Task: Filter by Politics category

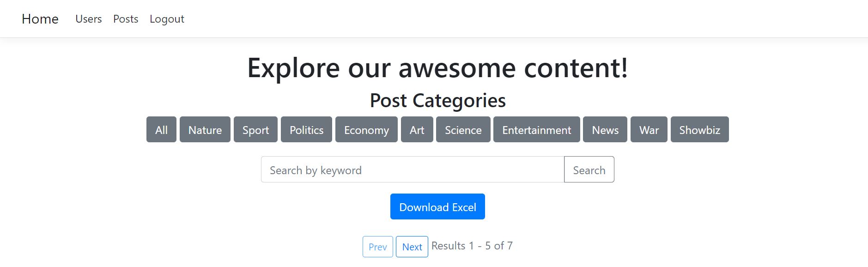Action: click(x=306, y=130)
